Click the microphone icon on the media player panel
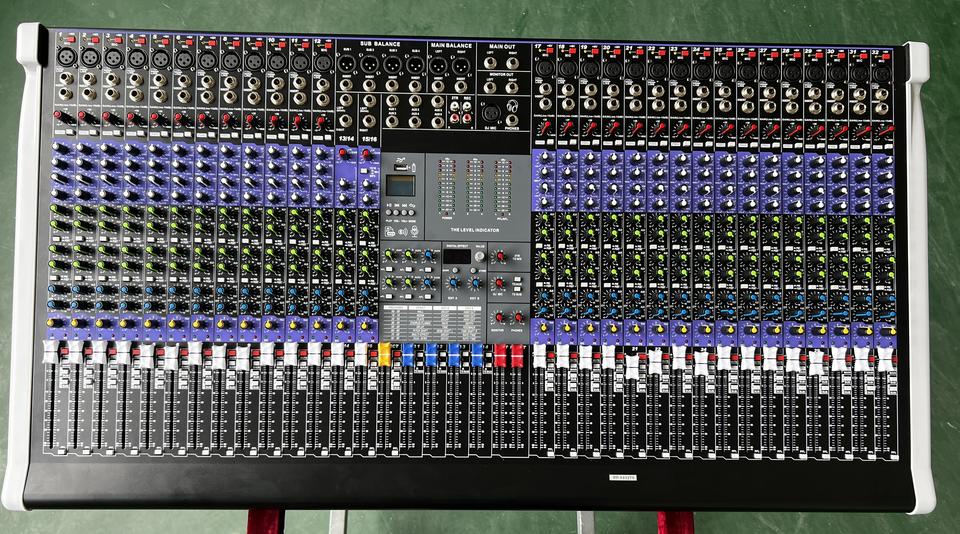960x534 pixels. pos(414,231)
